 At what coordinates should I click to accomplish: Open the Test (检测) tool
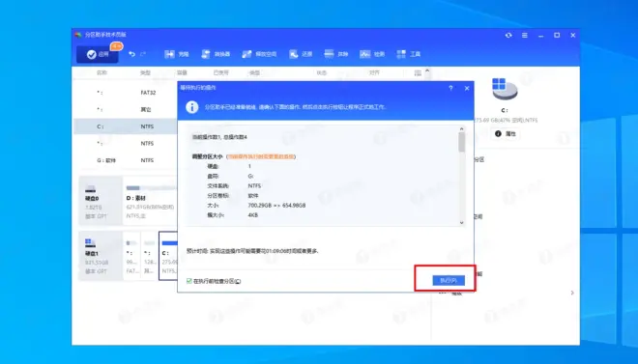372,54
